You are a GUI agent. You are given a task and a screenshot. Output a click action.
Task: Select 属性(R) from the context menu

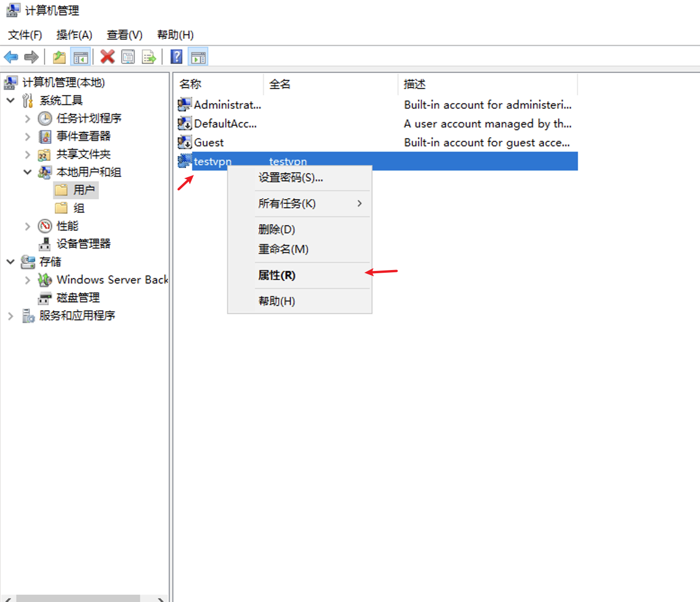(276, 275)
